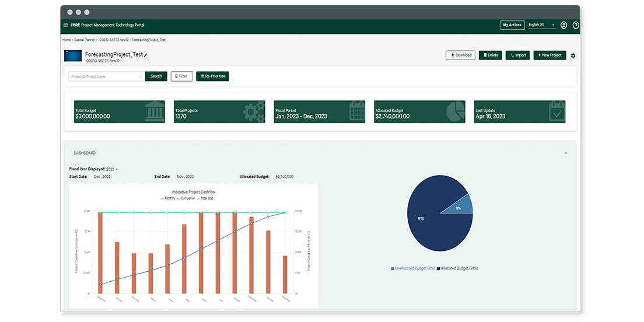The image size is (644, 322).
Task: Collapse the Dashboard panel chevron
Action: tap(565, 153)
